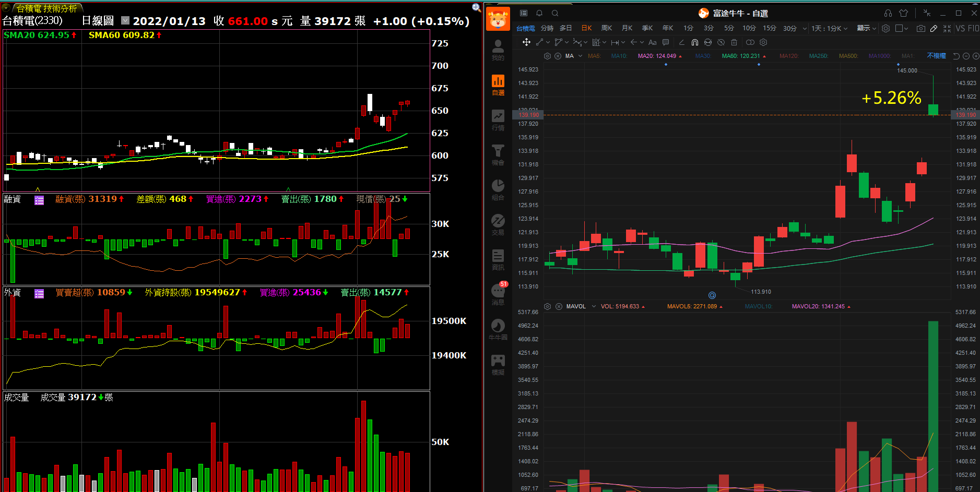Toggle the MA5 moving average line
Screen dimensions: 980x492
point(594,56)
